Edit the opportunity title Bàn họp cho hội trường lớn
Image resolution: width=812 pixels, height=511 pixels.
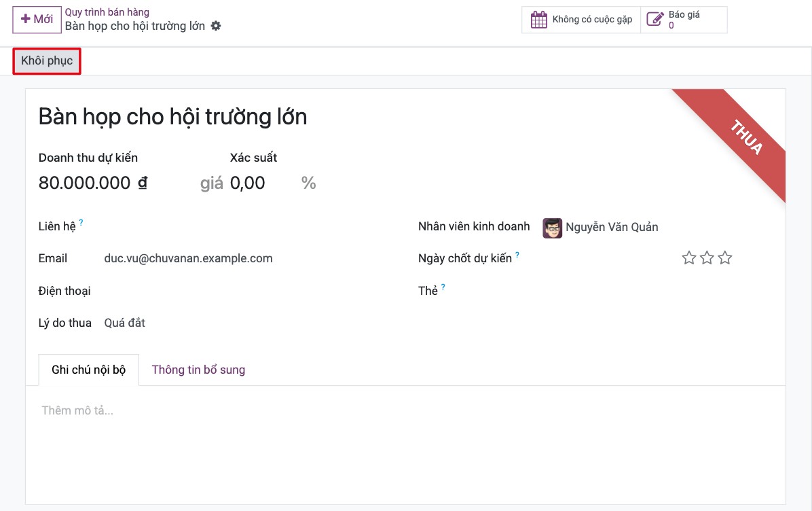tap(172, 117)
